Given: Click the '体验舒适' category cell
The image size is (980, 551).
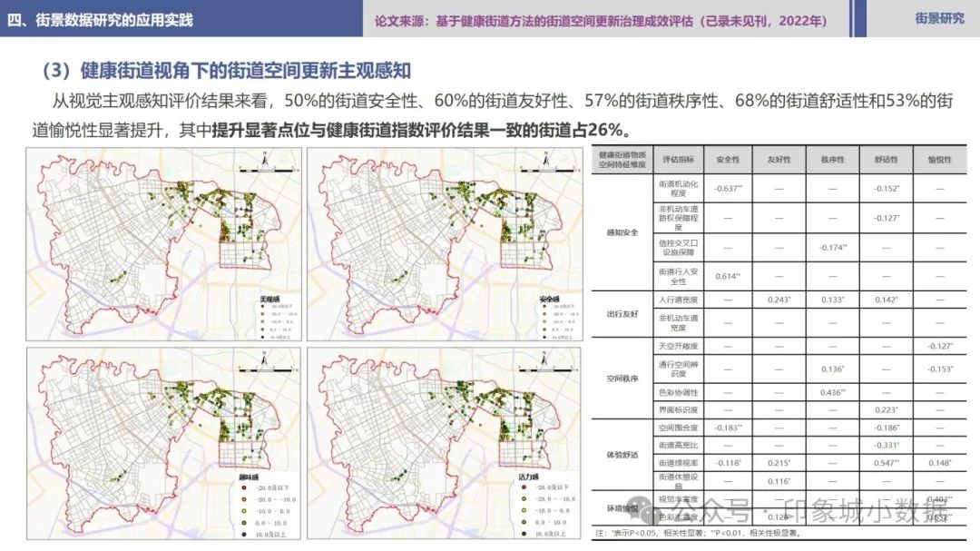Looking at the screenshot, I should pyautogui.click(x=622, y=455).
